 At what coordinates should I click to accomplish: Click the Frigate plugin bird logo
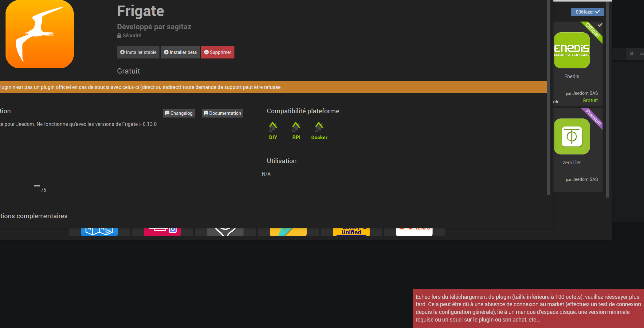point(40,34)
